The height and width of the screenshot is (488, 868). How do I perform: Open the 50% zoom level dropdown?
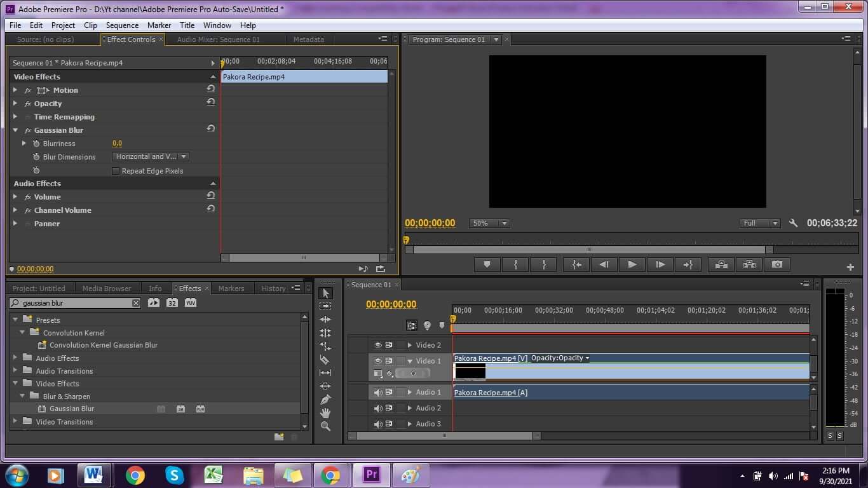click(489, 223)
